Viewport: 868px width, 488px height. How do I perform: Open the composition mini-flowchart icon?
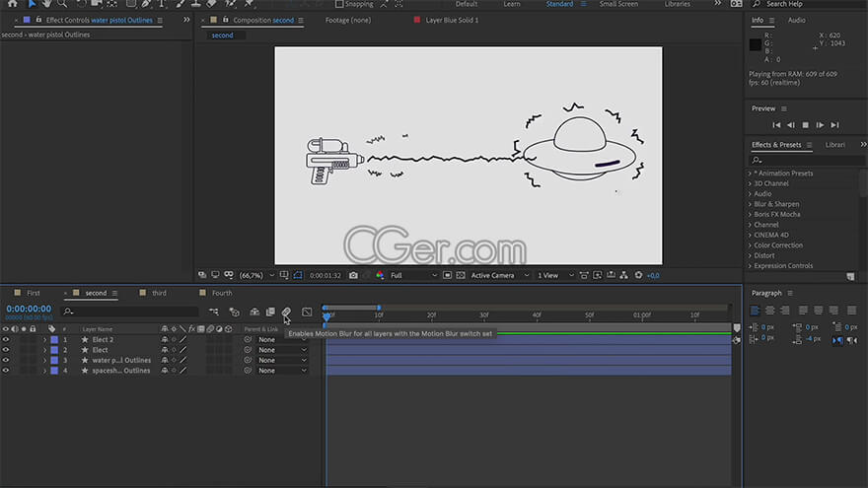214,313
